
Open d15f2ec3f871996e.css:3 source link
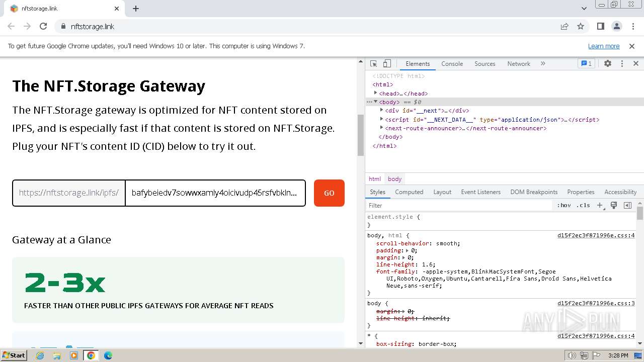pyautogui.click(x=596, y=303)
